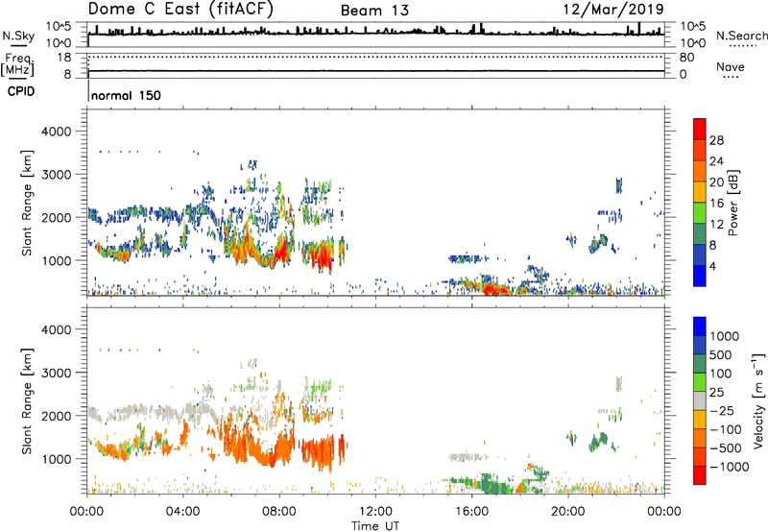Click the blue top of velocity colorbar

point(700,326)
